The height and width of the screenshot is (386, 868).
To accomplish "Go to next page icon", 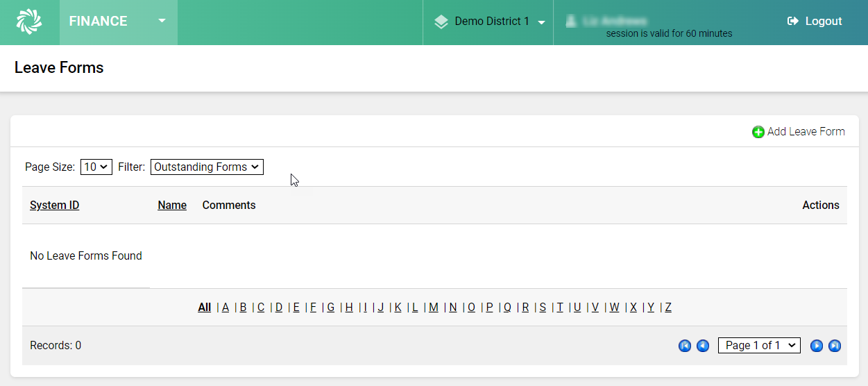I will pos(817,346).
